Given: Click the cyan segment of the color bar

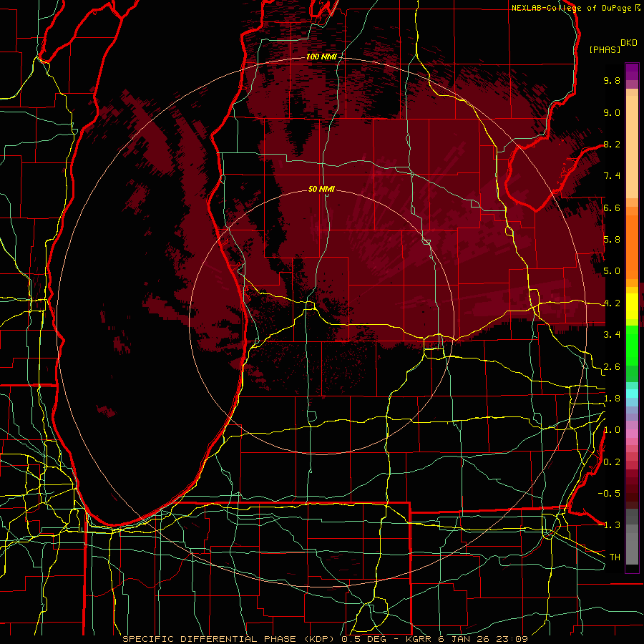Looking at the screenshot, I should pyautogui.click(x=632, y=394).
